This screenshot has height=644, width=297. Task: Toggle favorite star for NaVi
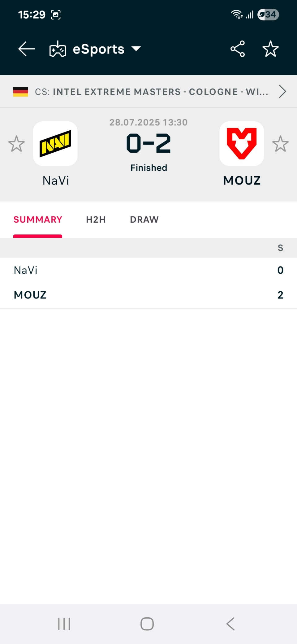16,144
